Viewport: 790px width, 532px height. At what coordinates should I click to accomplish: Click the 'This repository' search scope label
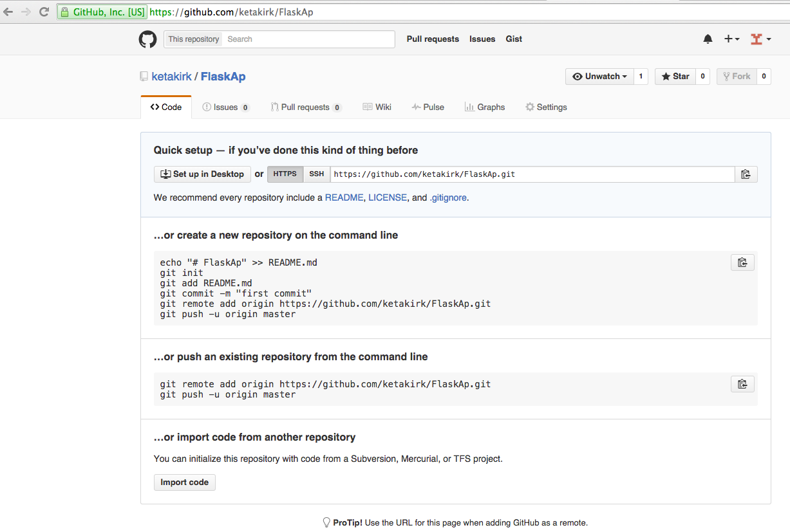194,39
